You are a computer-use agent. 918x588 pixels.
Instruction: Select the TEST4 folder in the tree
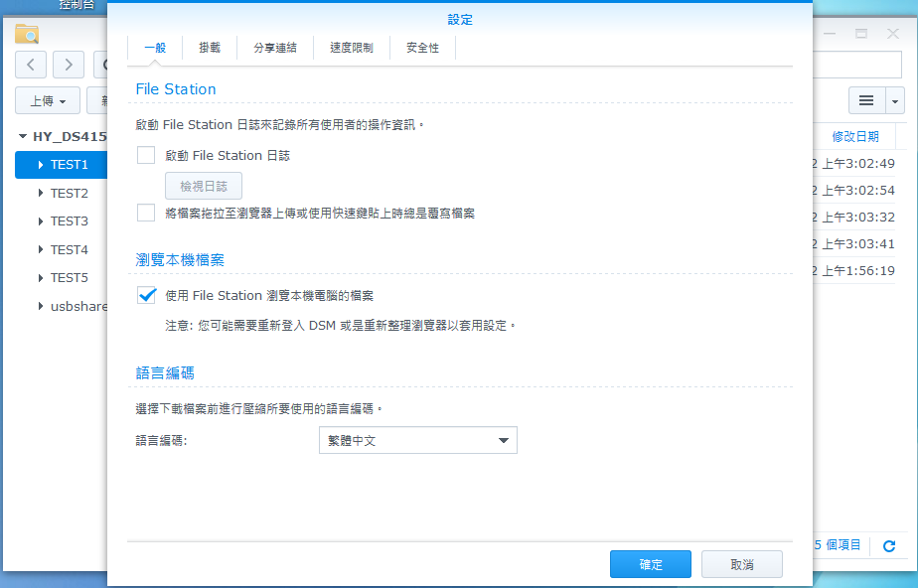coord(70,249)
